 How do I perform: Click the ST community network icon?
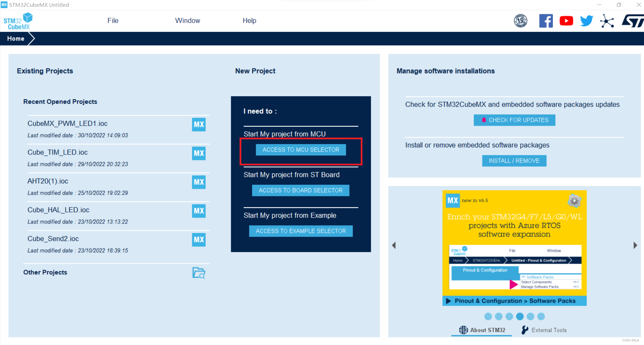point(607,21)
